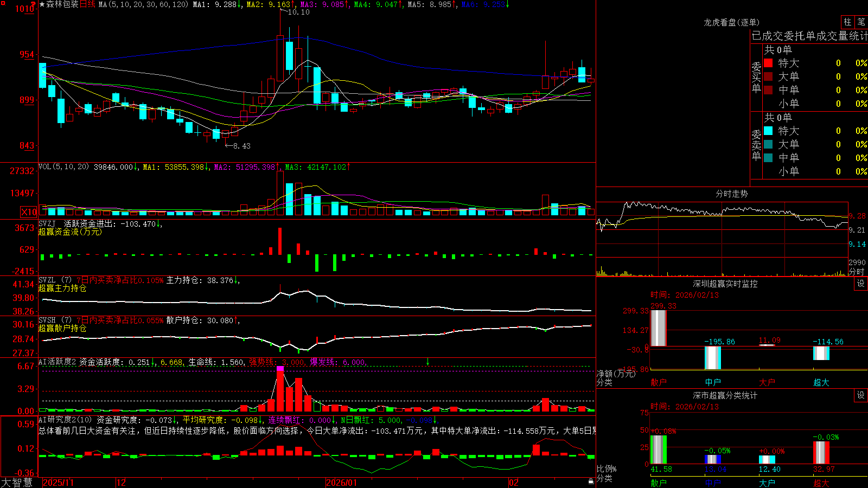Click the small red square icon at top-left corner

click(3, 2)
